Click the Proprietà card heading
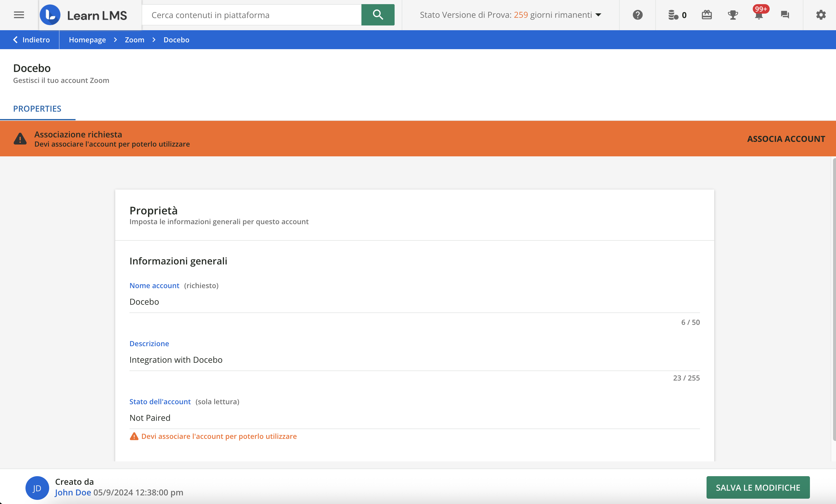This screenshot has width=836, height=504. pos(153,211)
